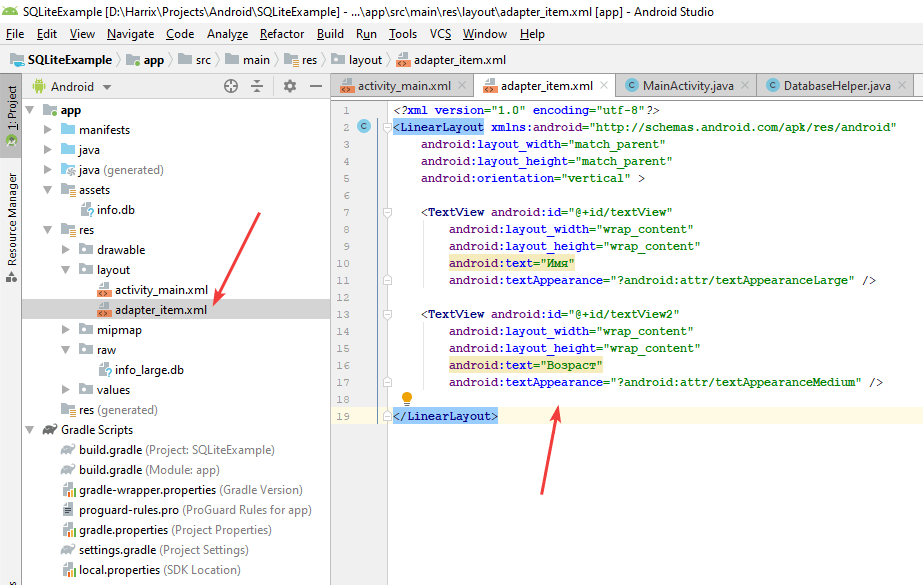The width and height of the screenshot is (923, 585).
Task: Click the locate/scroll-from-source target icon
Action: coord(231,87)
